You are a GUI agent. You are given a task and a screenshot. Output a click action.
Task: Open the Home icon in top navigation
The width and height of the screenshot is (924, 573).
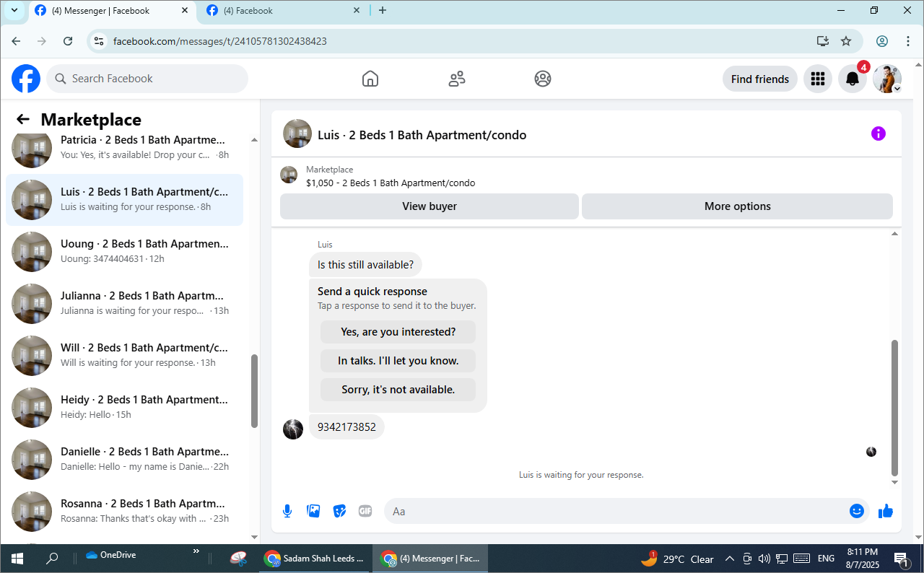370,79
